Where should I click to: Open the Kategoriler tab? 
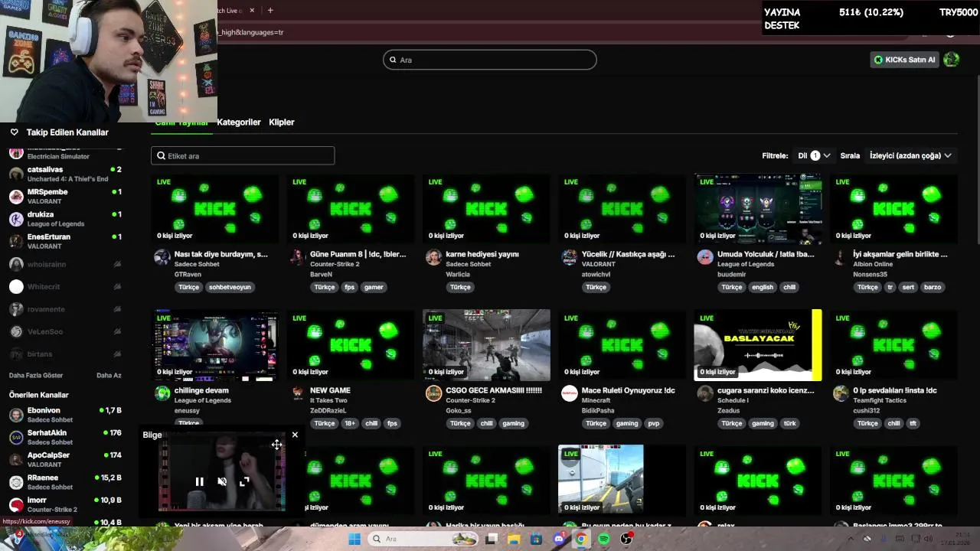(x=239, y=122)
